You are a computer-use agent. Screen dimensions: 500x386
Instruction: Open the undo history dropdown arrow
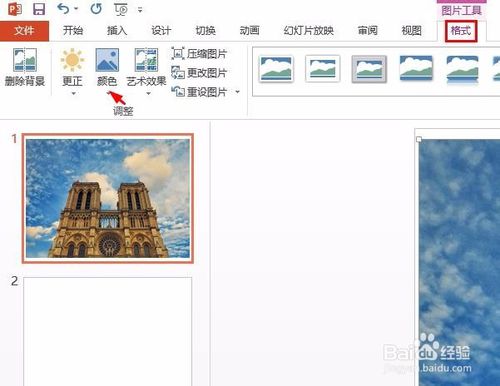76,9
